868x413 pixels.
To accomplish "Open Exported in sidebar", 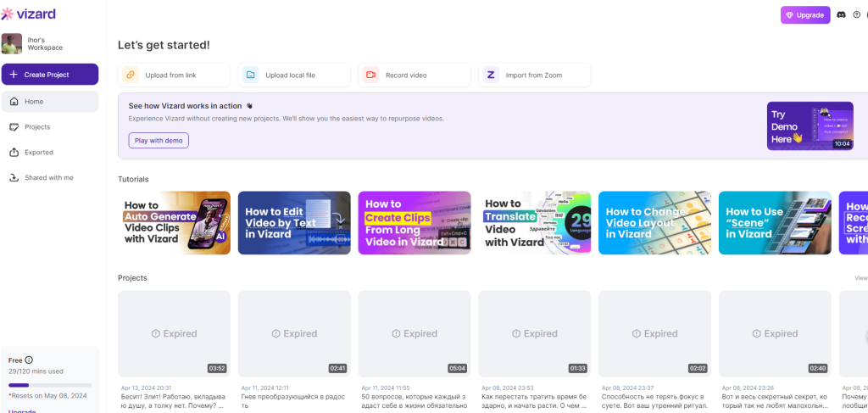I will point(50,153).
